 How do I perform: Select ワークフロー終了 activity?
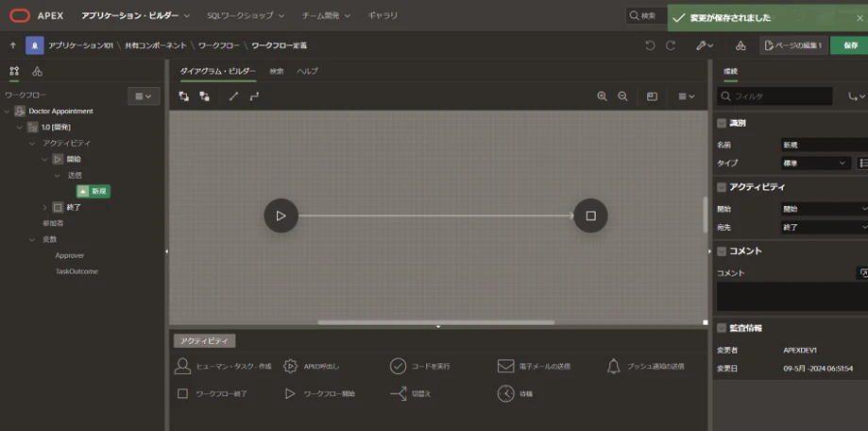coord(212,394)
